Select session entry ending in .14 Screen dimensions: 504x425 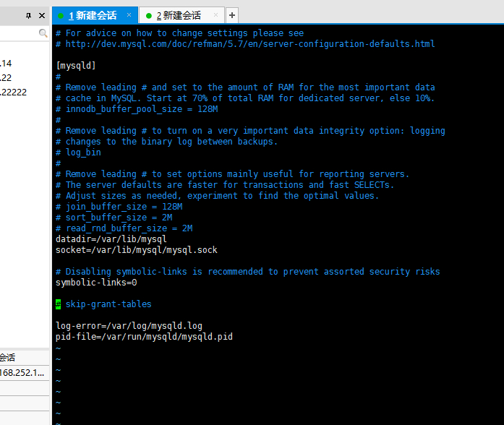tap(6, 64)
